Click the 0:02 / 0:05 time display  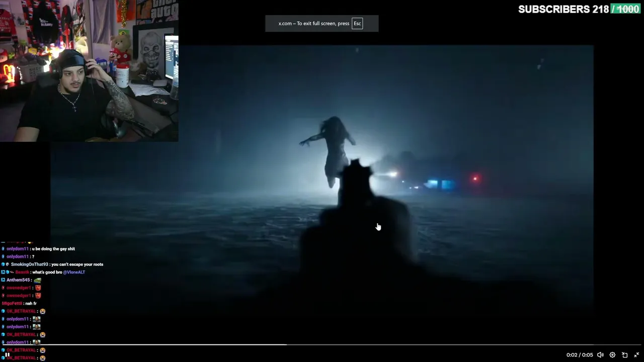pos(580,355)
